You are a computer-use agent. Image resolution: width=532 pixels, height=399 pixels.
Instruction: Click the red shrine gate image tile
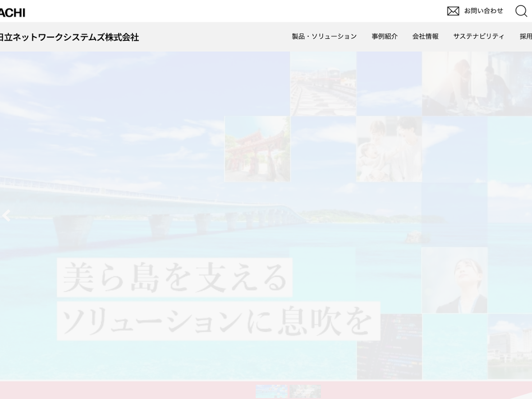[x=258, y=149]
